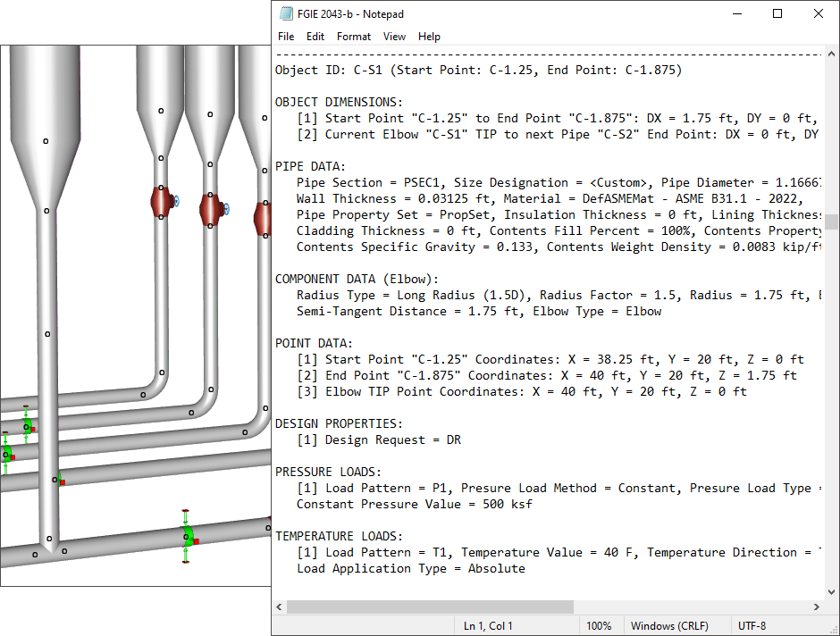Click the Ln 1, Col 1 position indicator
Viewport: 840px width, 636px height.
487,625
